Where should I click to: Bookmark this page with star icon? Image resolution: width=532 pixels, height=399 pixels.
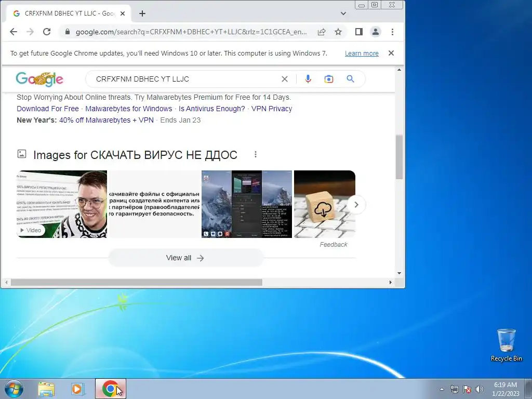[338, 32]
